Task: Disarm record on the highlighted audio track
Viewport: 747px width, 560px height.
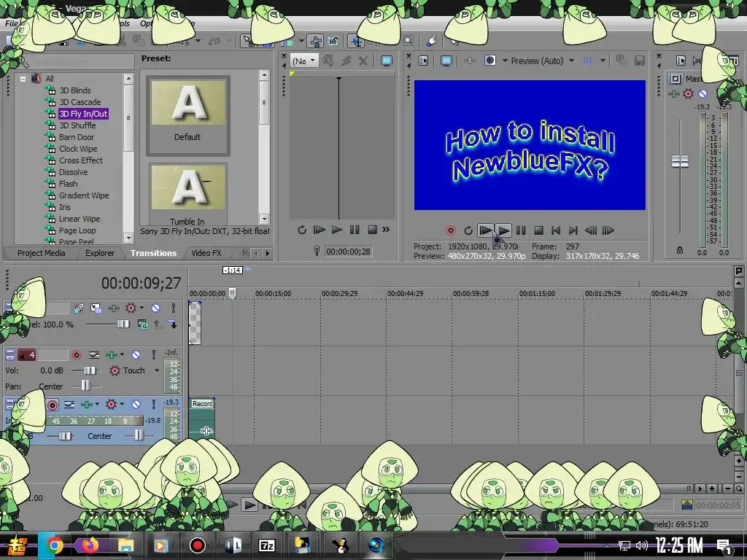Action: (53, 405)
